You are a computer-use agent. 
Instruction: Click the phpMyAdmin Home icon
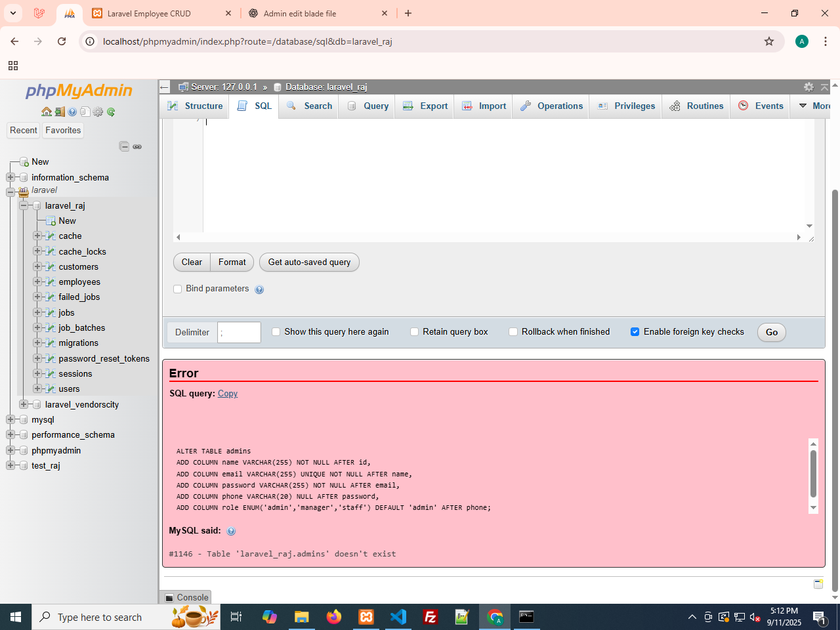pos(46,112)
